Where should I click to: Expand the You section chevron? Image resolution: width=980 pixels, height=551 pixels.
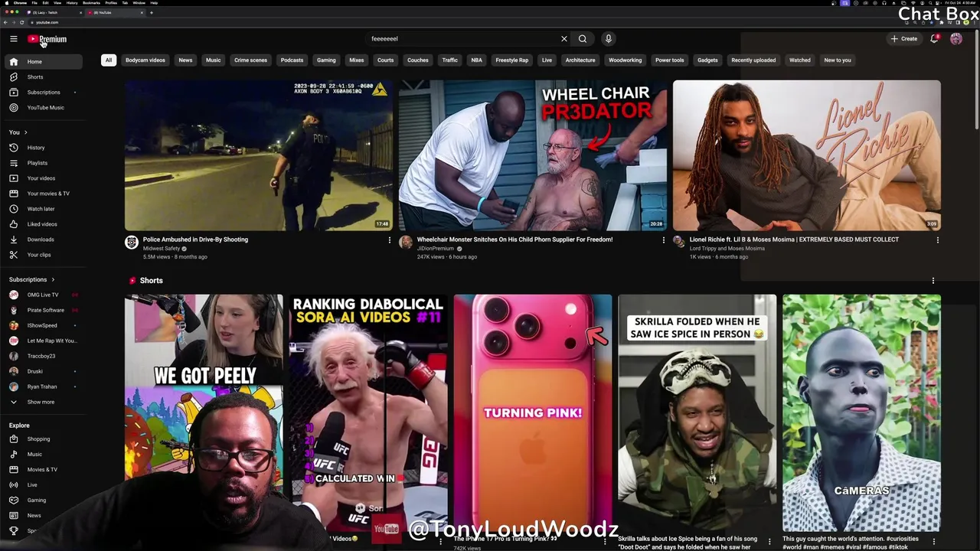(x=25, y=132)
